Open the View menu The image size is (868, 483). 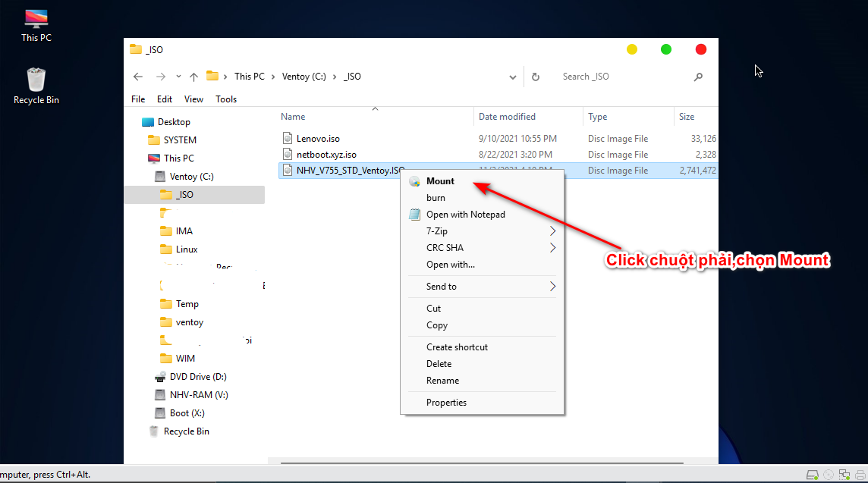point(193,99)
